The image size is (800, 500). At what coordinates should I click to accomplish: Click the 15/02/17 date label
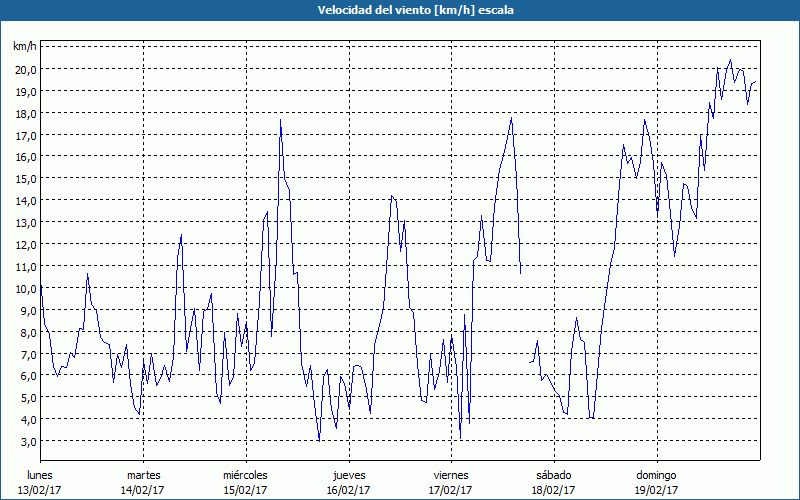click(245, 490)
